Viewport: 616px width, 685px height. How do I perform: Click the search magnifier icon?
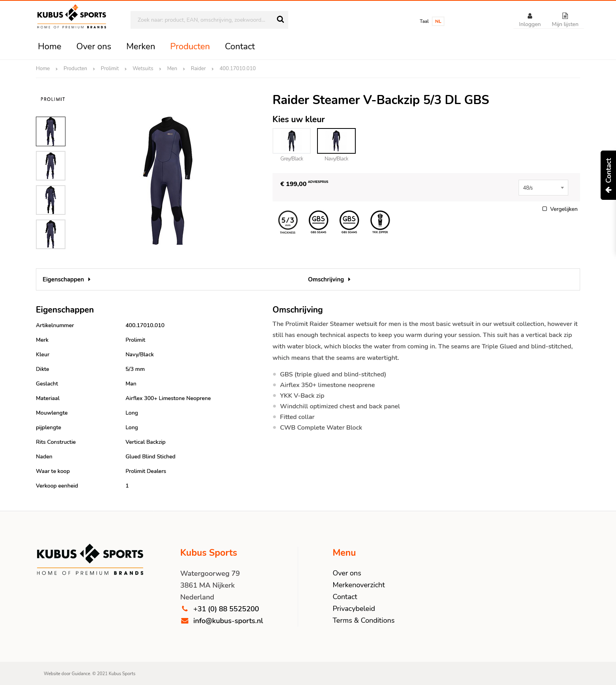point(280,19)
